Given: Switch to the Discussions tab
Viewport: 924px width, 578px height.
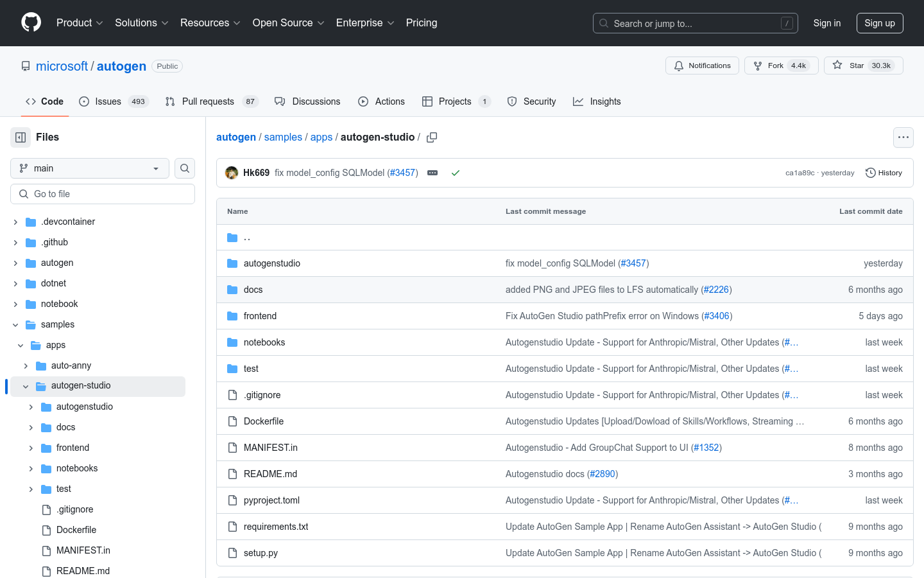Looking at the screenshot, I should click(307, 101).
